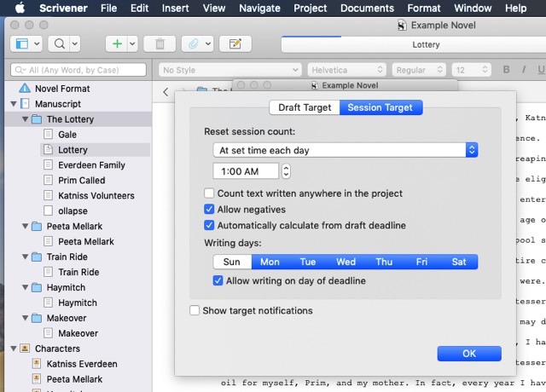
Task: Toggle Mon writing day off
Action: point(270,262)
